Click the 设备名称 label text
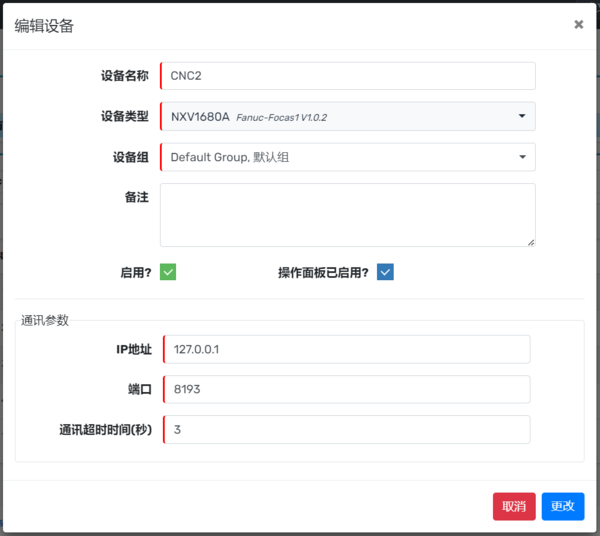The image size is (600, 536). pyautogui.click(x=125, y=76)
